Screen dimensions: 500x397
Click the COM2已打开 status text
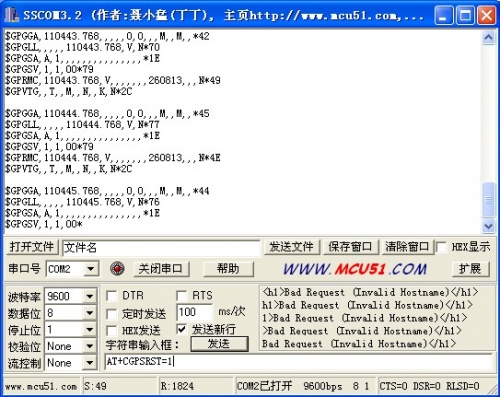click(x=264, y=386)
